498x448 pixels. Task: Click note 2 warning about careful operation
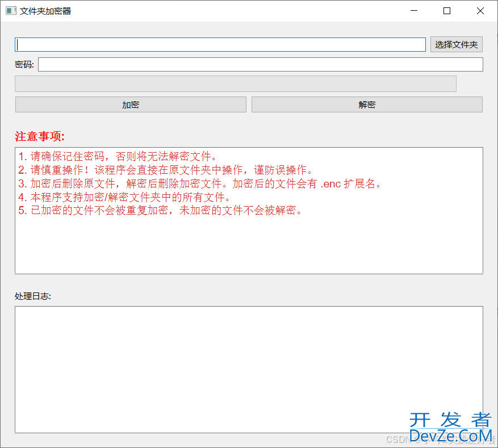[x=165, y=170]
